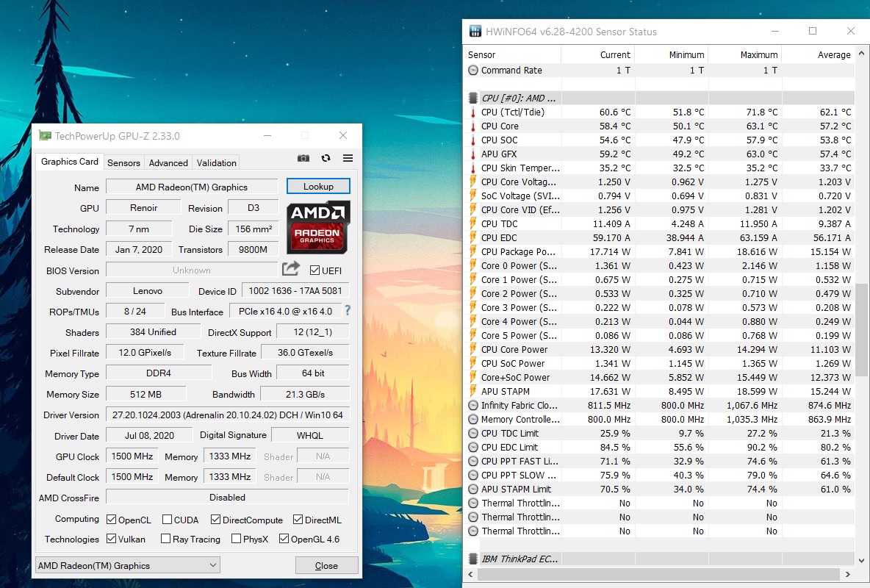Click the Lookup button
Image resolution: width=870 pixels, height=588 pixels.
[318, 187]
